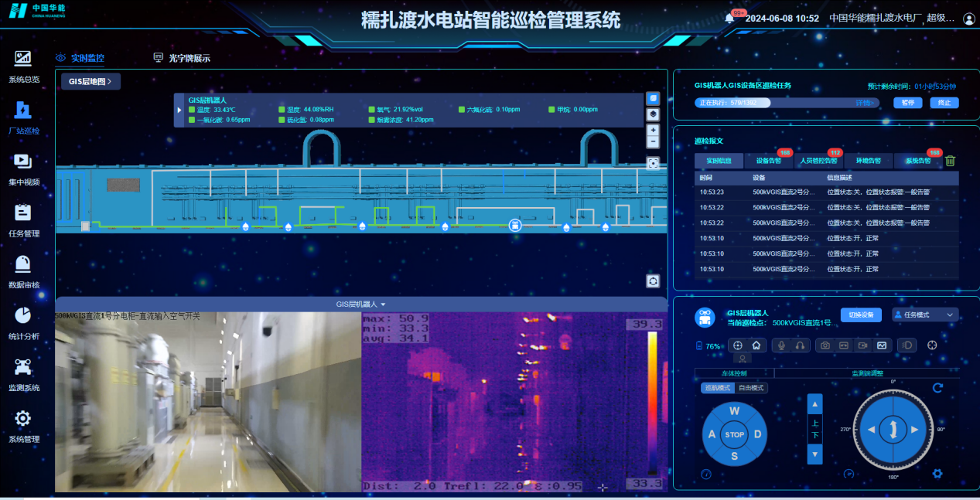Expand the GIS层地图 map selector
980x500 pixels.
pyautogui.click(x=90, y=81)
